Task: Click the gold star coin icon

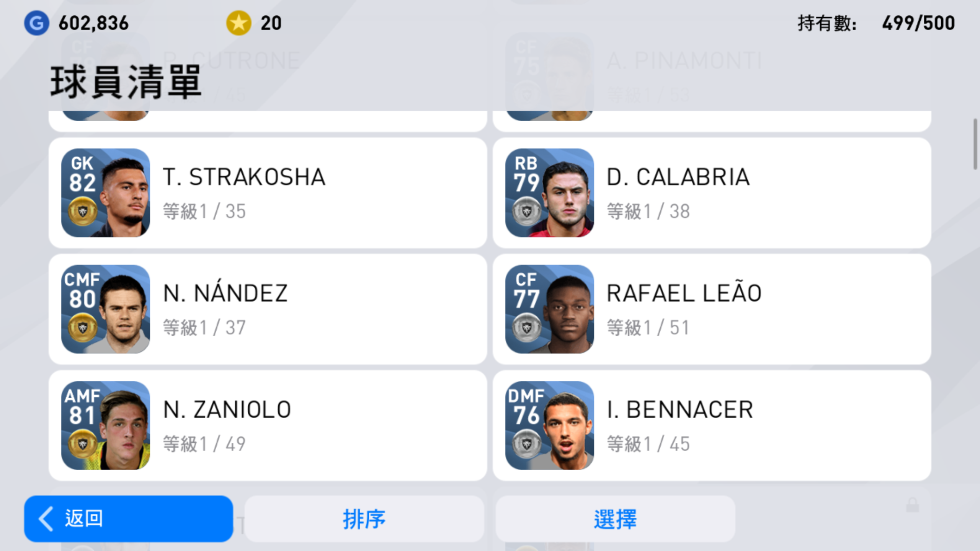Action: click(238, 23)
